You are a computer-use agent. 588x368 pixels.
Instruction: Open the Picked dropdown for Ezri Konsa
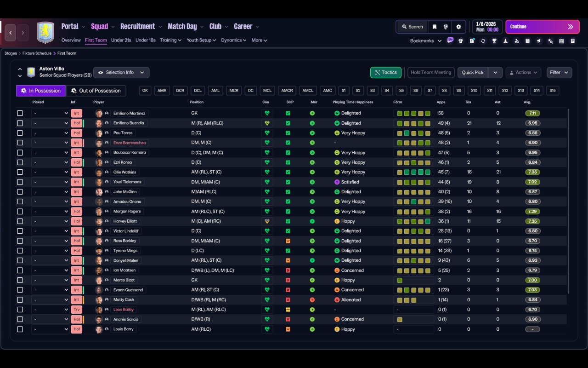coord(51,162)
